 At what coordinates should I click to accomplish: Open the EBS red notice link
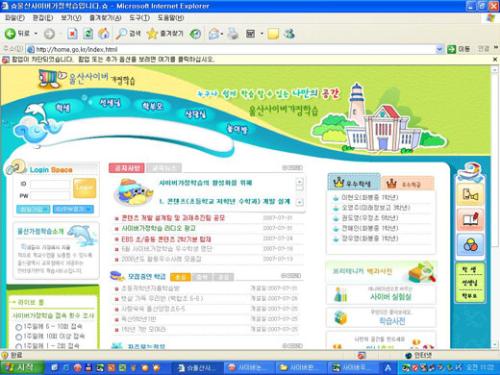pyautogui.click(x=166, y=239)
